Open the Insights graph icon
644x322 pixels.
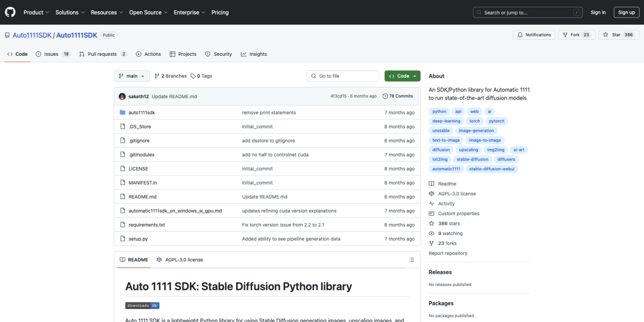coord(244,54)
